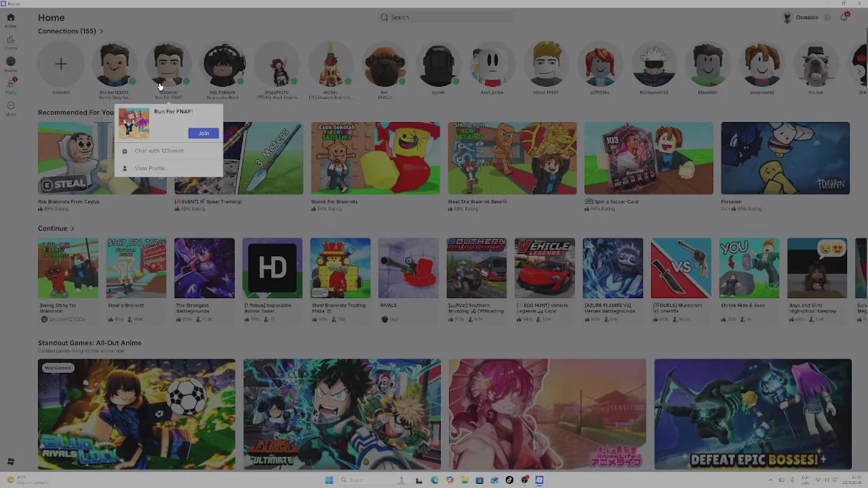The image size is (868, 488).
Task: Click the chat icon in the popup
Action: [125, 151]
